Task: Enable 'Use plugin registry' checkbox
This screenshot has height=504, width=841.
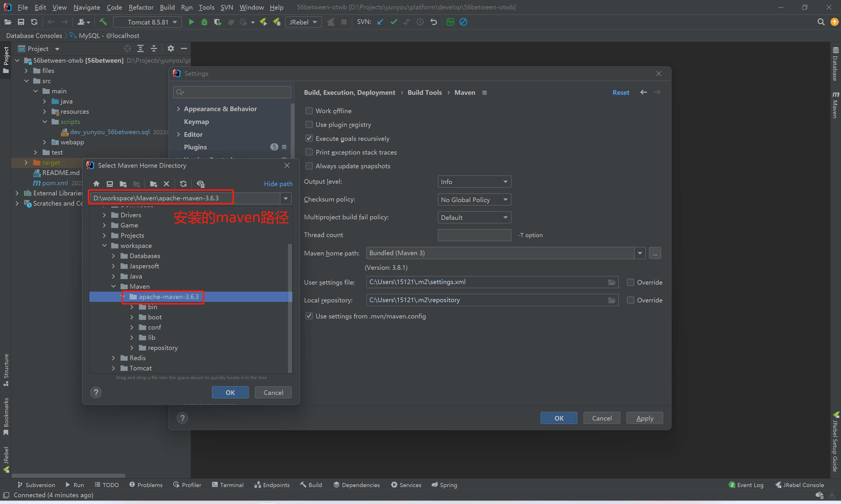Action: pyautogui.click(x=309, y=124)
